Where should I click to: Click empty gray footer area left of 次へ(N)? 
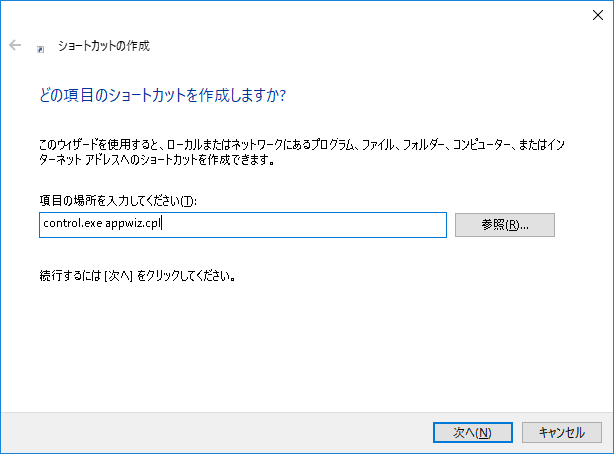[x=215, y=433]
